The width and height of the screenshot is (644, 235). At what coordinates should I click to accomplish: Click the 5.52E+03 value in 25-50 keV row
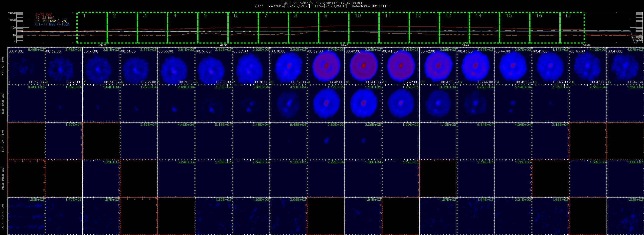pos(411,162)
